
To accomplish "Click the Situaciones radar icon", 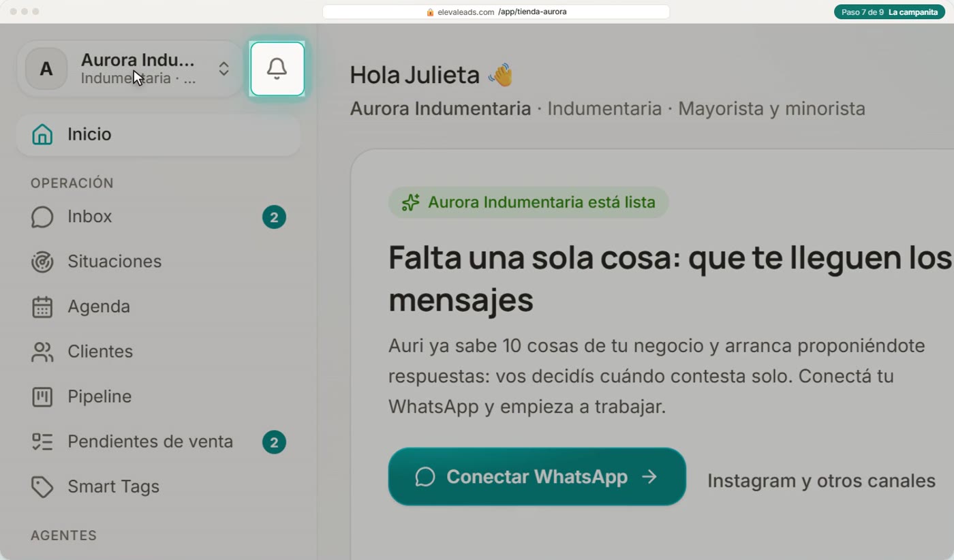I will (42, 262).
